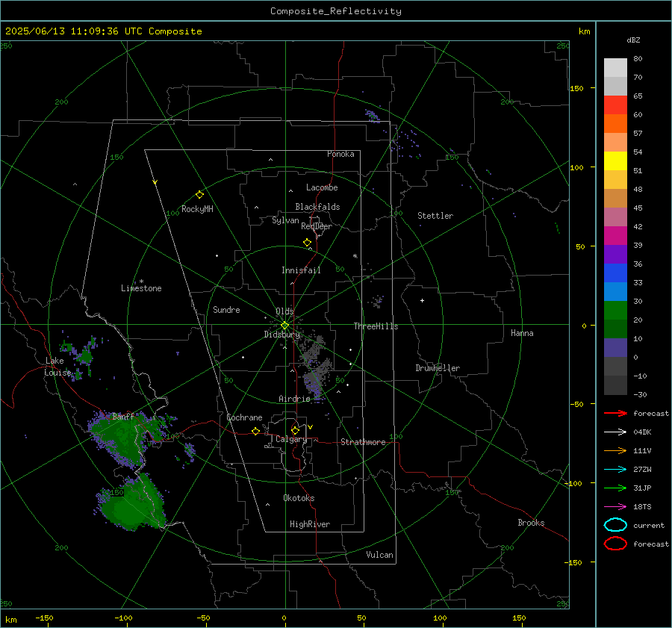Screen dimensions: 672x628
Task: Select the orange 60–57 dBZ swatch
Action: tap(615, 123)
